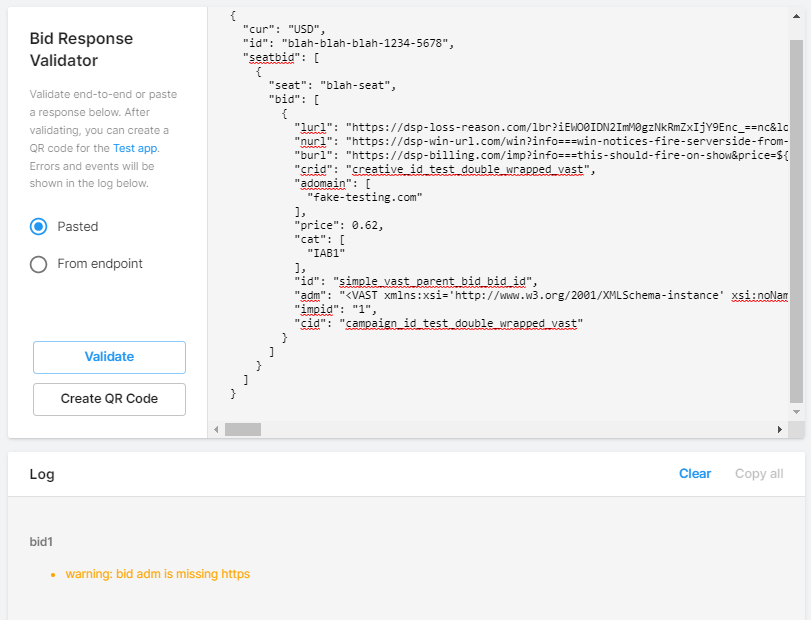Click the horizontal scrollbar thumb

click(x=243, y=429)
